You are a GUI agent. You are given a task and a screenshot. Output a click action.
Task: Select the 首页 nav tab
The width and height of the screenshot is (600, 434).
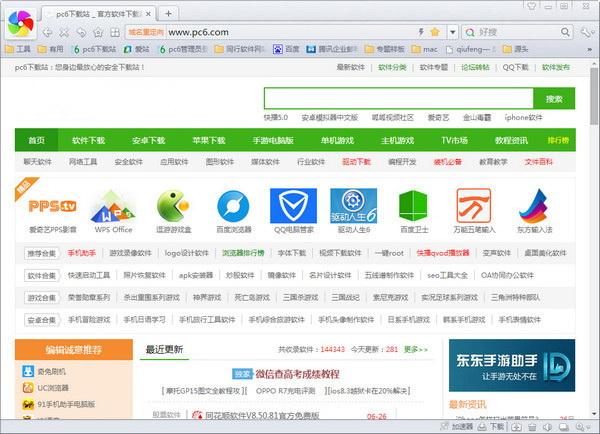(x=36, y=140)
